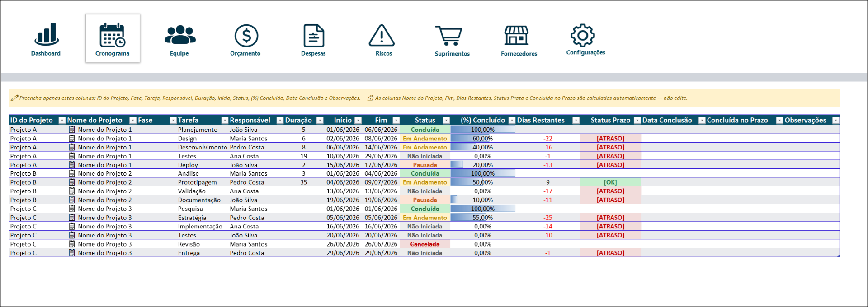Open the Suprimentos shopping cart icon
Image resolution: width=868 pixels, height=307 pixels.
[449, 35]
